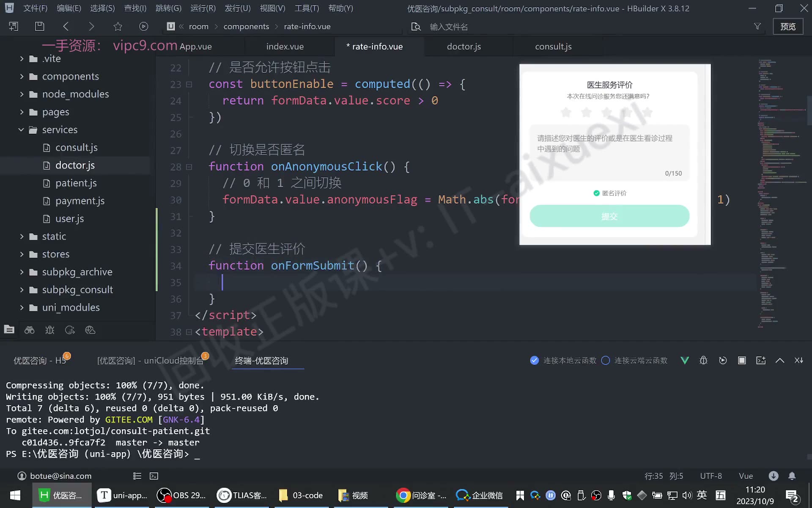Click the binoculars search icon

(x=29, y=330)
